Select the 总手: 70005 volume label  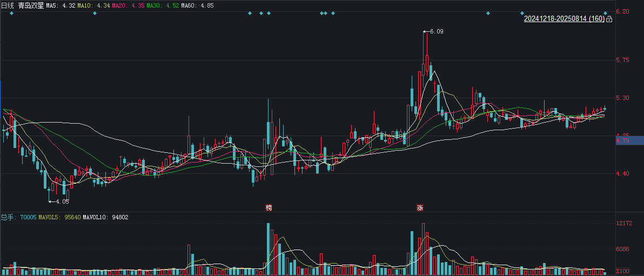point(19,217)
